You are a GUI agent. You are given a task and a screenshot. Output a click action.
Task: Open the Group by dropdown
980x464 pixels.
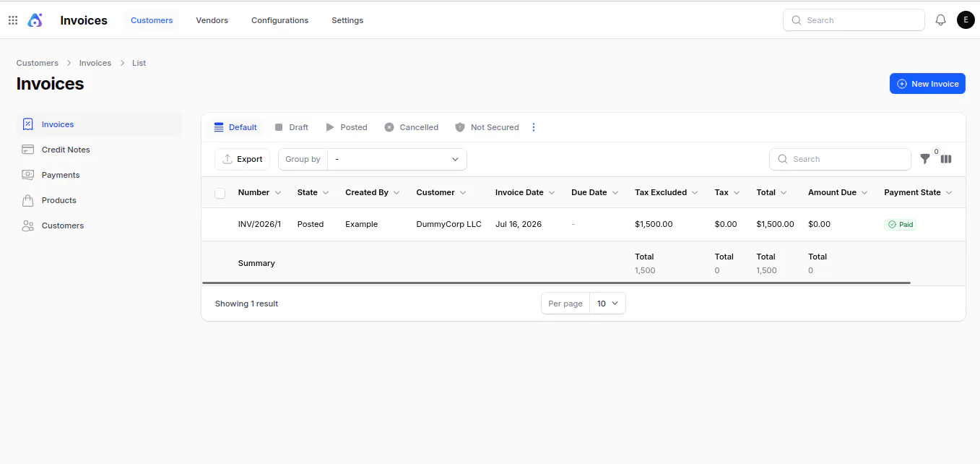pyautogui.click(x=397, y=159)
